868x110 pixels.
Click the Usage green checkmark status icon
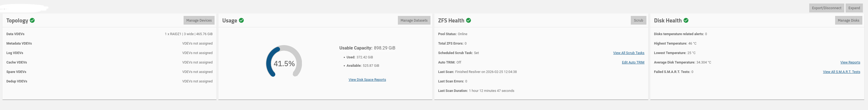(x=241, y=20)
